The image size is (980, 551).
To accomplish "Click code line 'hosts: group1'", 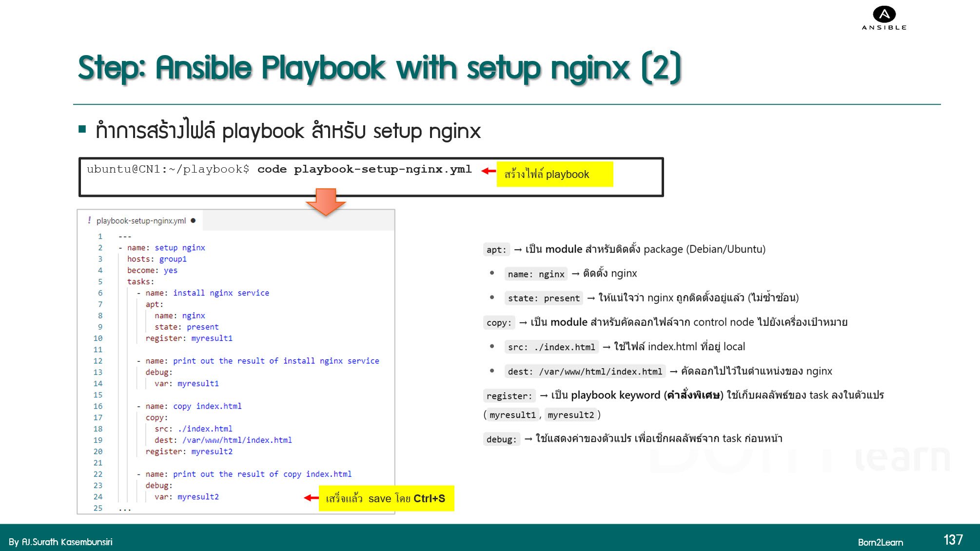I will 157,259.
